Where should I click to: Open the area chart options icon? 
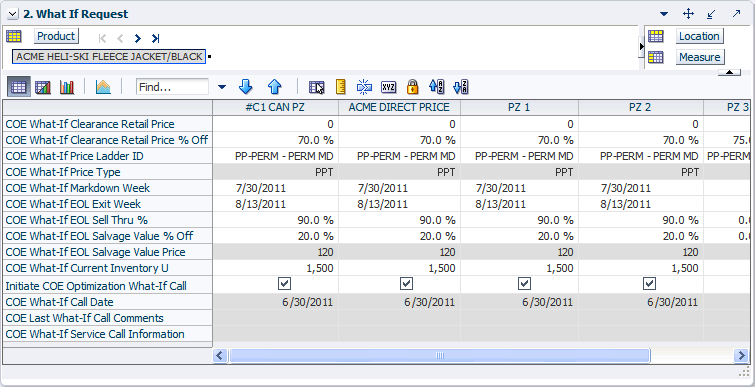pos(103,87)
